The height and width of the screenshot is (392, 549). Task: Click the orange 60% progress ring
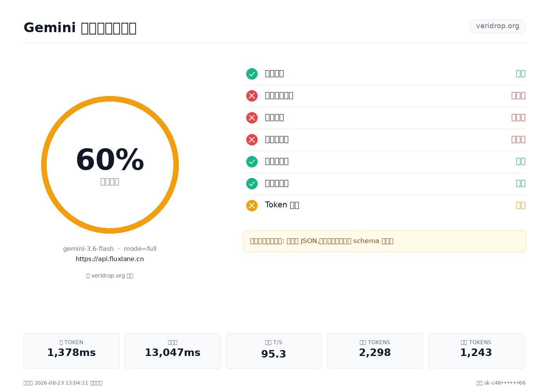click(110, 165)
